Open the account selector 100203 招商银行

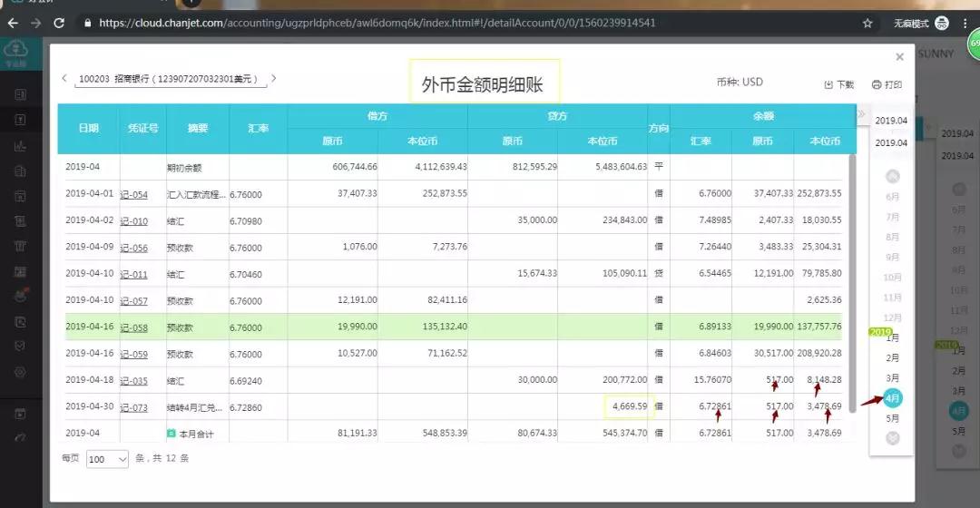(169, 79)
